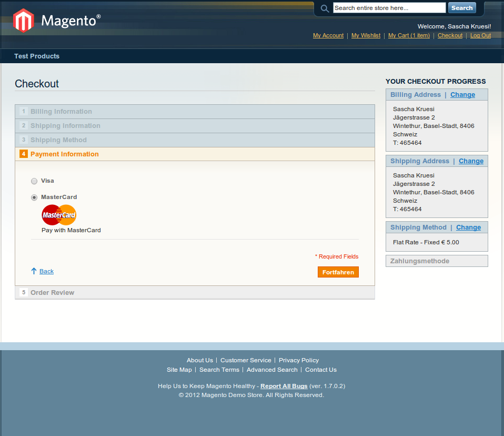Viewport: 504px width, 436px height.
Task: Click step 5 number badge
Action: click(x=24, y=293)
